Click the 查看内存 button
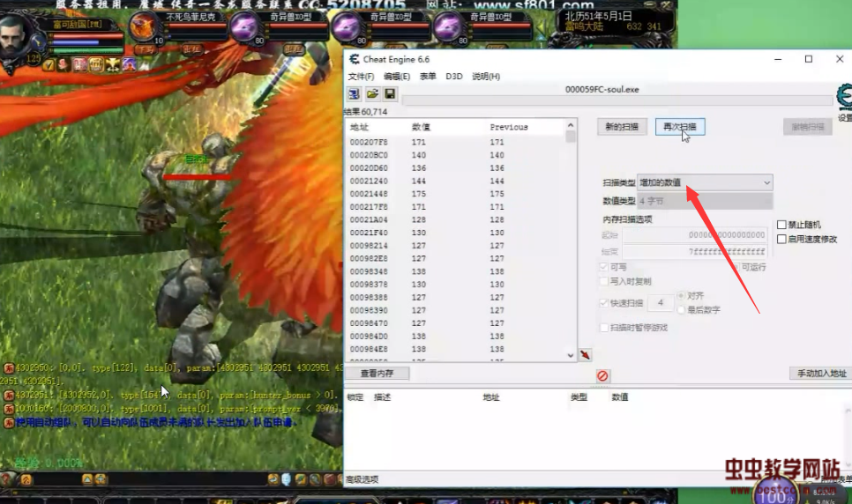The height and width of the screenshot is (504, 852). [377, 373]
